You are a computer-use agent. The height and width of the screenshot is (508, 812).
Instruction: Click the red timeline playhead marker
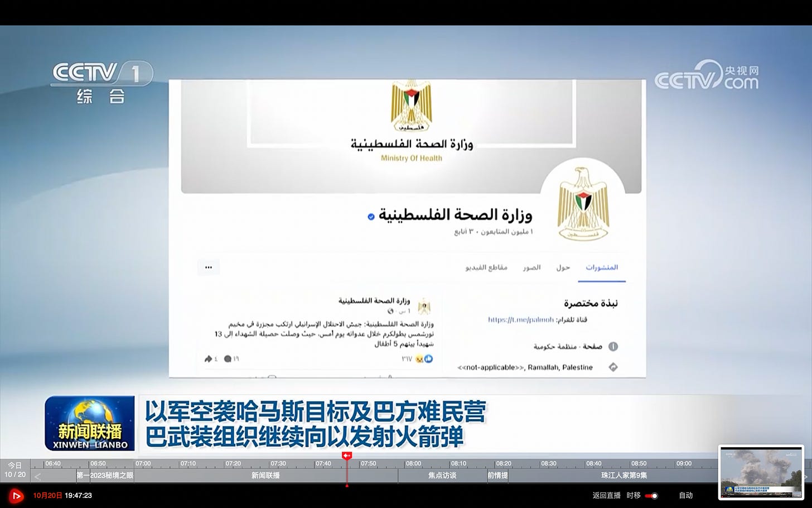tap(347, 456)
